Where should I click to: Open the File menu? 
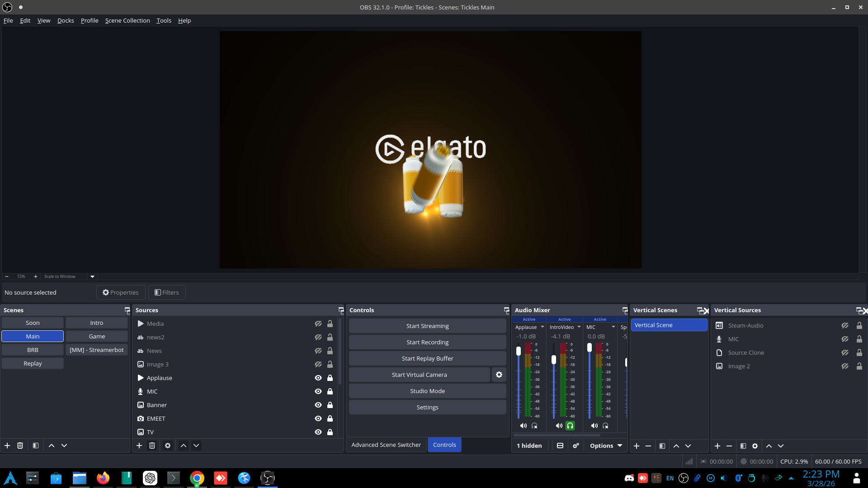(8, 20)
